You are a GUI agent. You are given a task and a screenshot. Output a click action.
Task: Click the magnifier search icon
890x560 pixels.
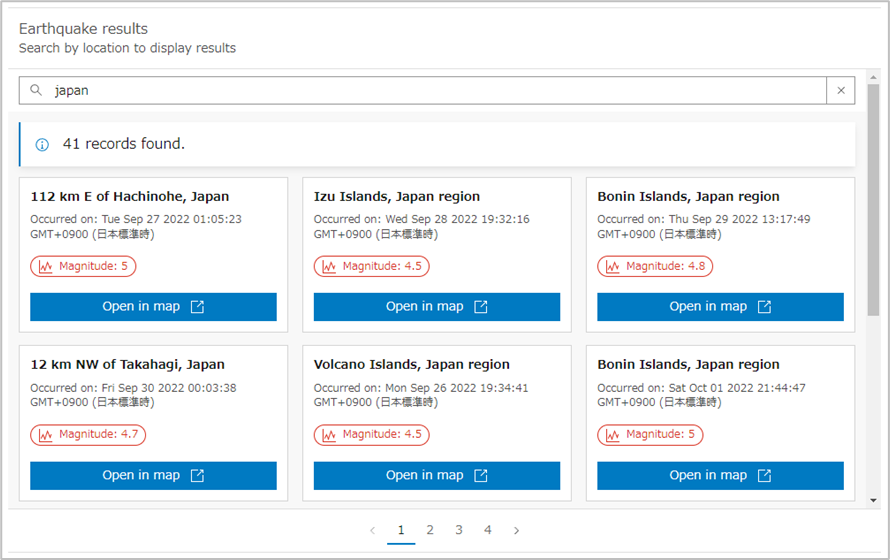(36, 90)
